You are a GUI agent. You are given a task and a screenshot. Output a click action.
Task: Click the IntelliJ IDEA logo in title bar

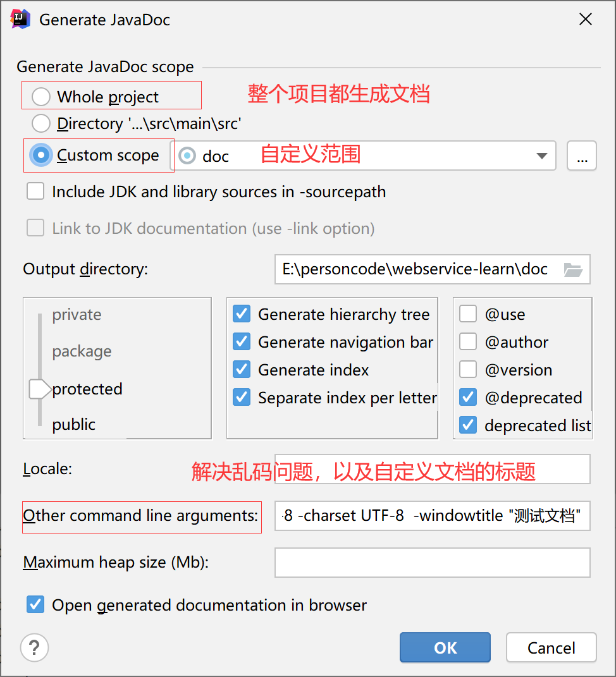(20, 19)
